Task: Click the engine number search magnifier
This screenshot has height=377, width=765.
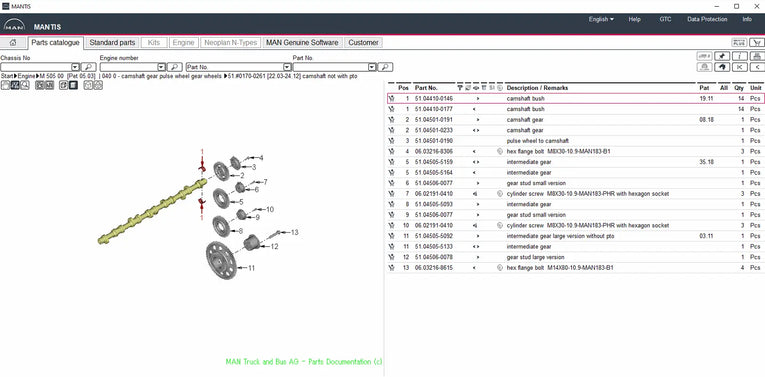Action: (x=175, y=67)
